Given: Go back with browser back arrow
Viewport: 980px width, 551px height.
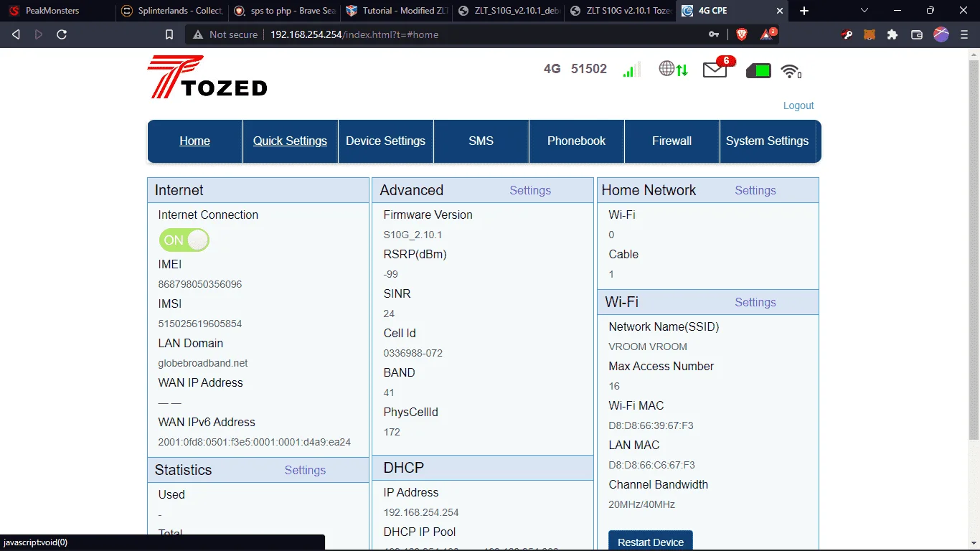Looking at the screenshot, I should pyautogui.click(x=16, y=34).
